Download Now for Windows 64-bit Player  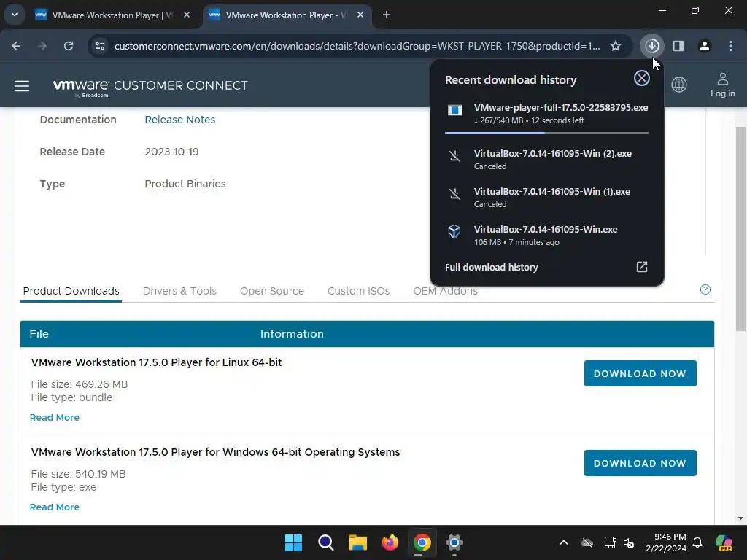click(x=640, y=463)
